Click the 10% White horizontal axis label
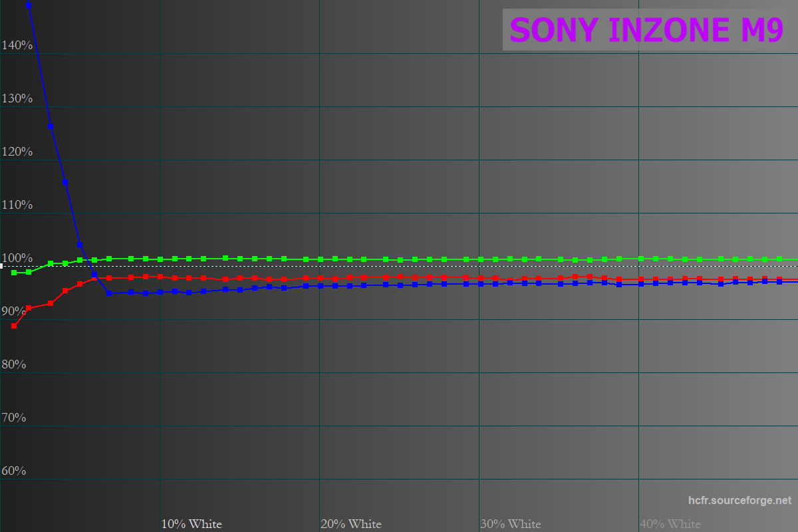The width and height of the screenshot is (798, 532). pyautogui.click(x=192, y=524)
